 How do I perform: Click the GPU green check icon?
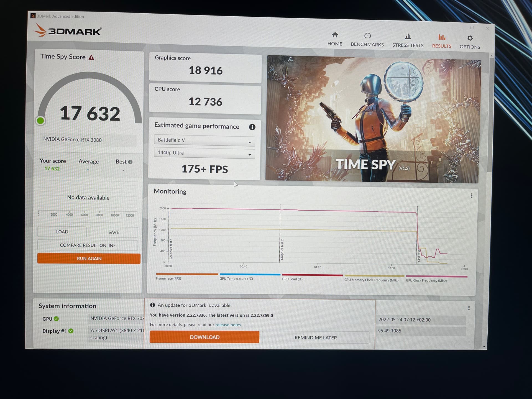[x=56, y=319]
